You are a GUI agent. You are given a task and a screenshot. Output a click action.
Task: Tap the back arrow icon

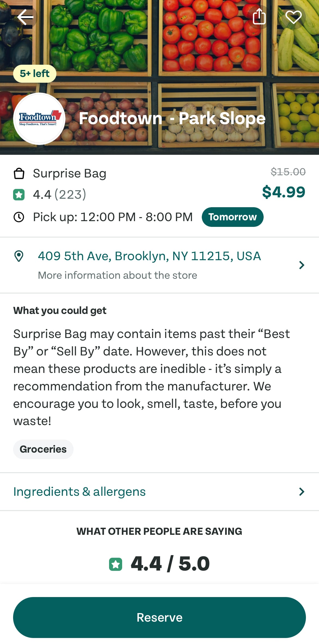25,17
